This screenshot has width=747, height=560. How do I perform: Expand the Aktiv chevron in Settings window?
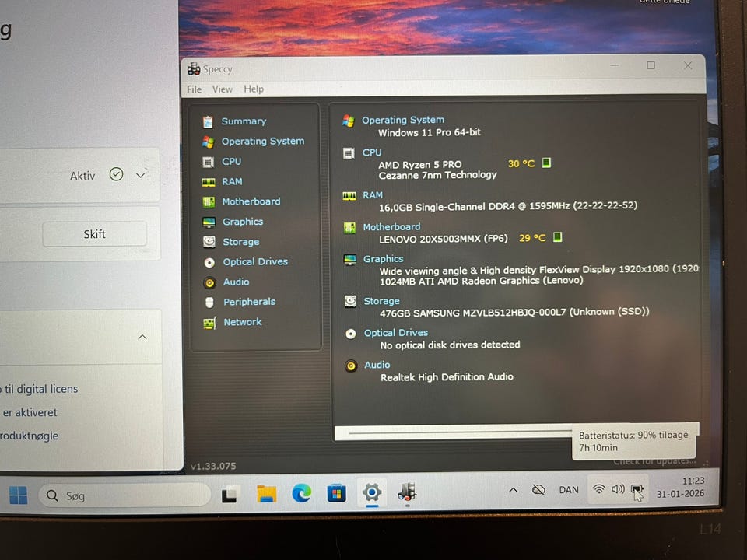[x=140, y=175]
